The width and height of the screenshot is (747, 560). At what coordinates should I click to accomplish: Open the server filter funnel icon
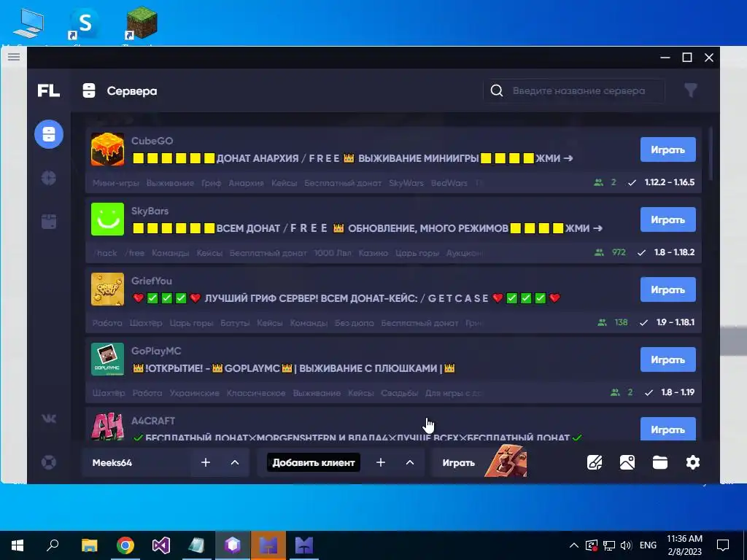pyautogui.click(x=691, y=90)
